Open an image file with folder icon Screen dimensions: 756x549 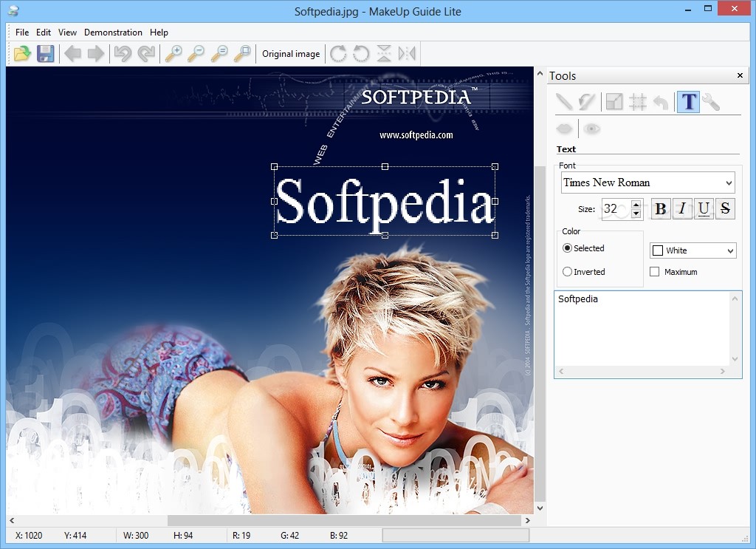click(x=22, y=53)
